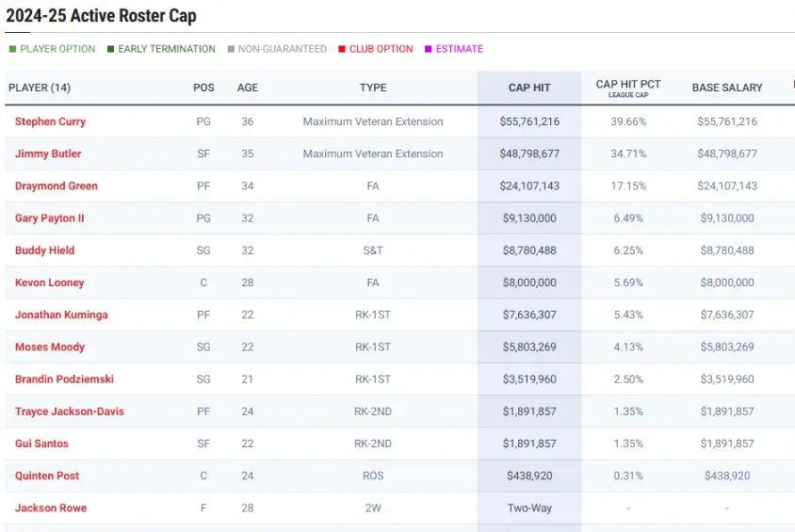Image resolution: width=795 pixels, height=532 pixels.
Task: Click on Draymond Green's name
Action: (x=57, y=185)
